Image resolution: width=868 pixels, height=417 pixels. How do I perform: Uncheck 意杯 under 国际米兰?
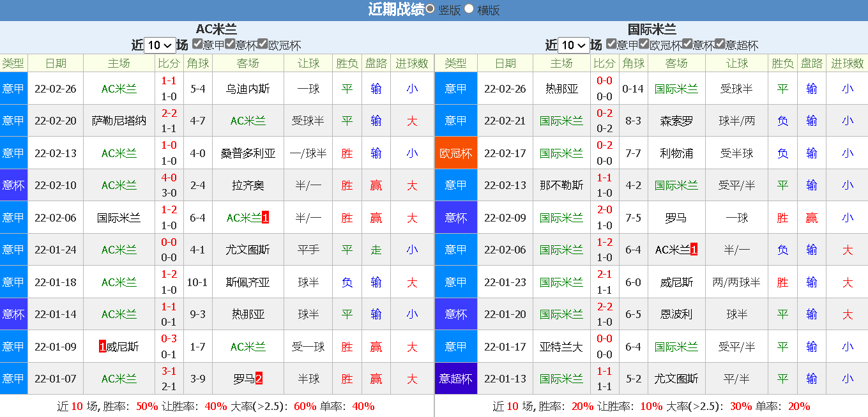click(688, 44)
